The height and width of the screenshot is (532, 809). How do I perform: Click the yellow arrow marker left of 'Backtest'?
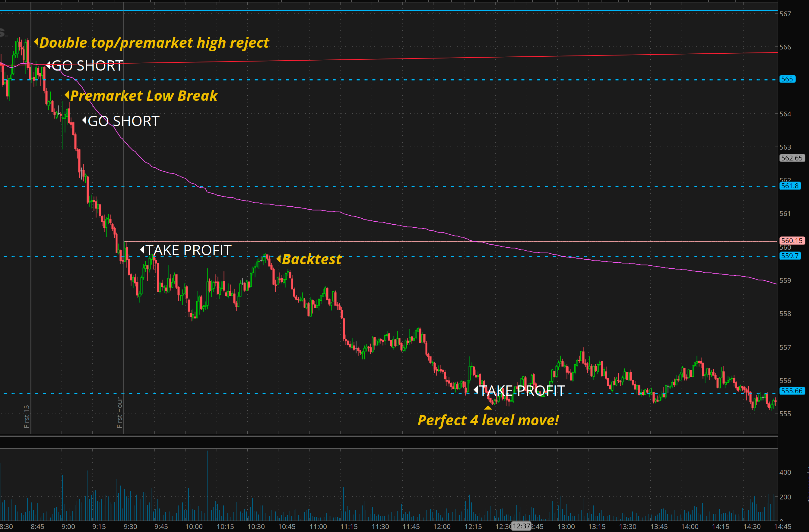point(279,259)
